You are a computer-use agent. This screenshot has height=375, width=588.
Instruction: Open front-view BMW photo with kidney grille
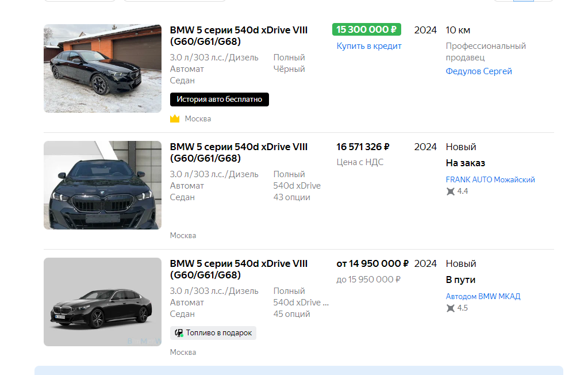(102, 185)
